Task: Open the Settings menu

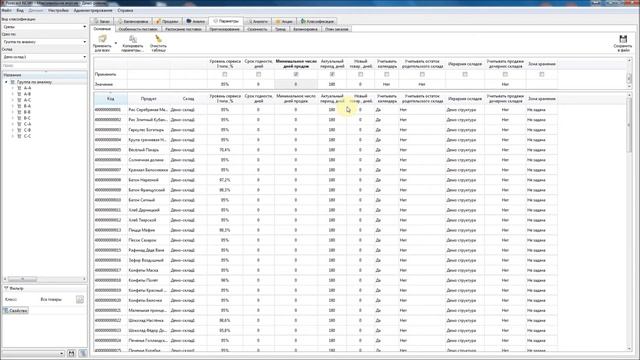Action: pyautogui.click(x=58, y=10)
